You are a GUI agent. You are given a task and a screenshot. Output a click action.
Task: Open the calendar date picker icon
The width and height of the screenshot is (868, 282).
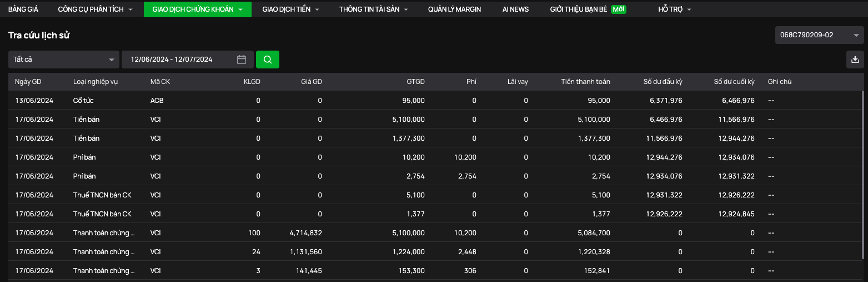point(242,60)
